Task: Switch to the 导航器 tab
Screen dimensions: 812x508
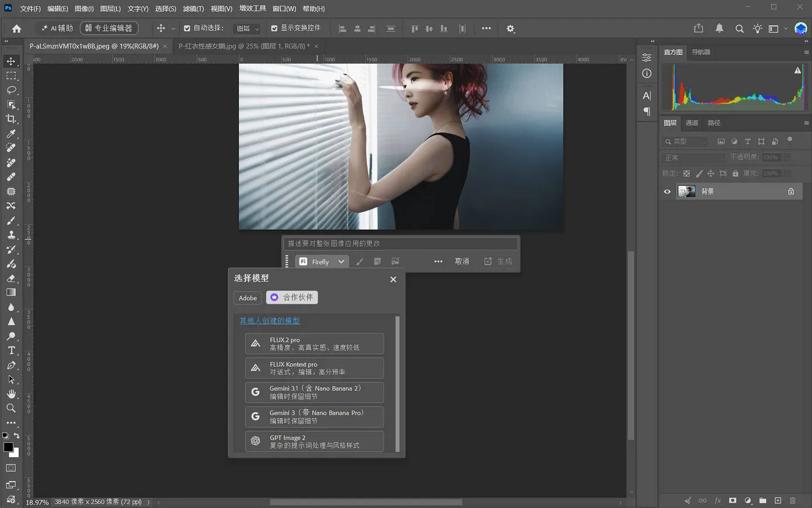Action: pyautogui.click(x=701, y=52)
